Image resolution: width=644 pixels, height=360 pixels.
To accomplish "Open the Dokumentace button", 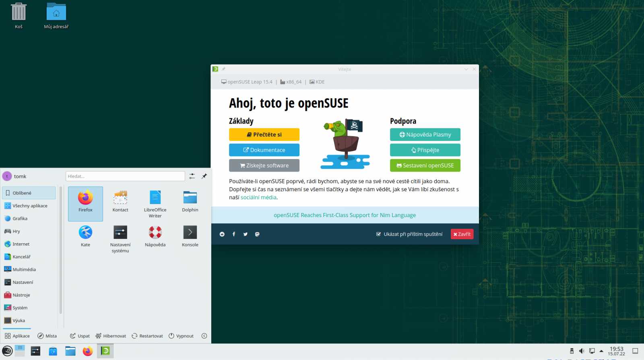I will click(x=264, y=150).
